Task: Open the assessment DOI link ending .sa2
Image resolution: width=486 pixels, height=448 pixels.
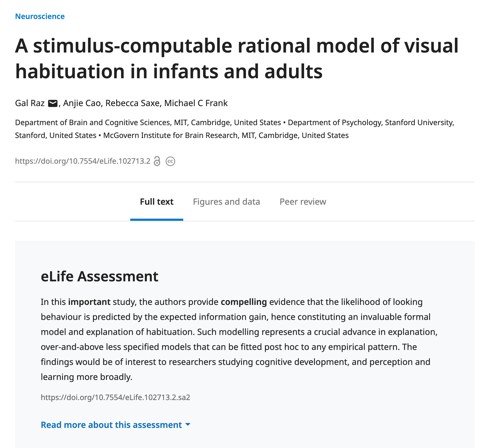Action: pos(115,397)
